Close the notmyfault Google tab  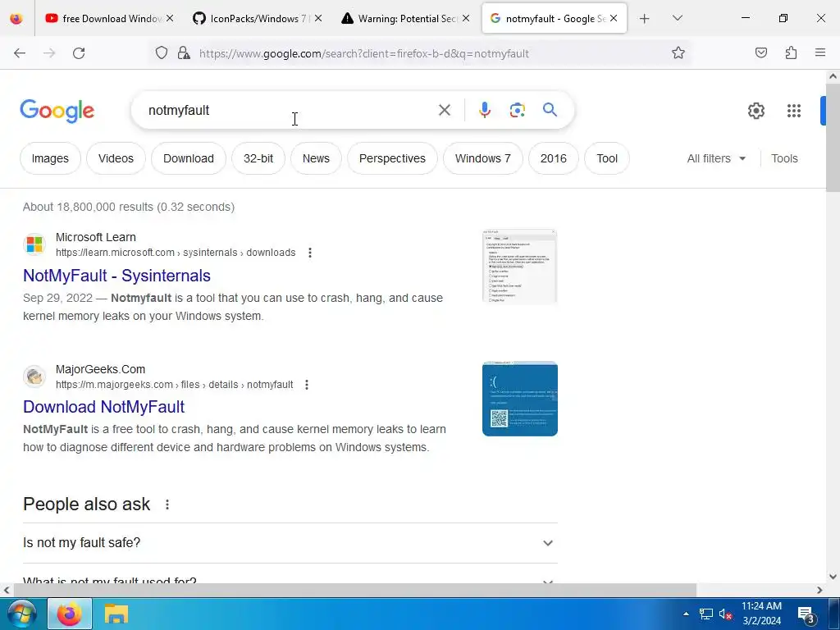614,18
